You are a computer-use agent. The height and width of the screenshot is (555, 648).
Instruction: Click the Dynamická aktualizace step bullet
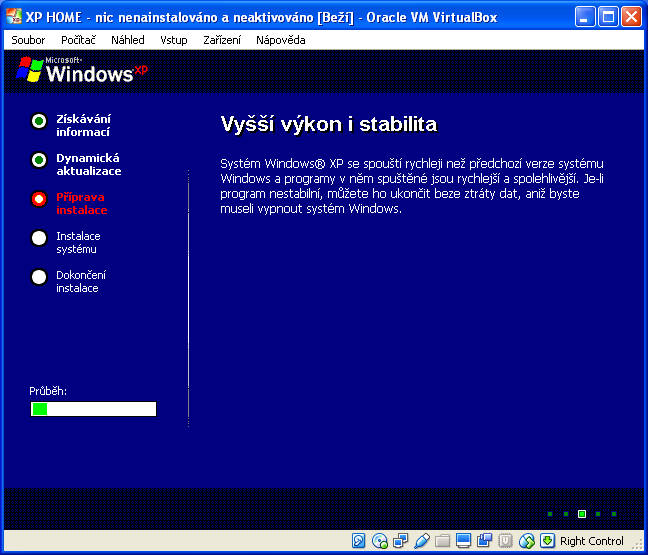click(39, 160)
